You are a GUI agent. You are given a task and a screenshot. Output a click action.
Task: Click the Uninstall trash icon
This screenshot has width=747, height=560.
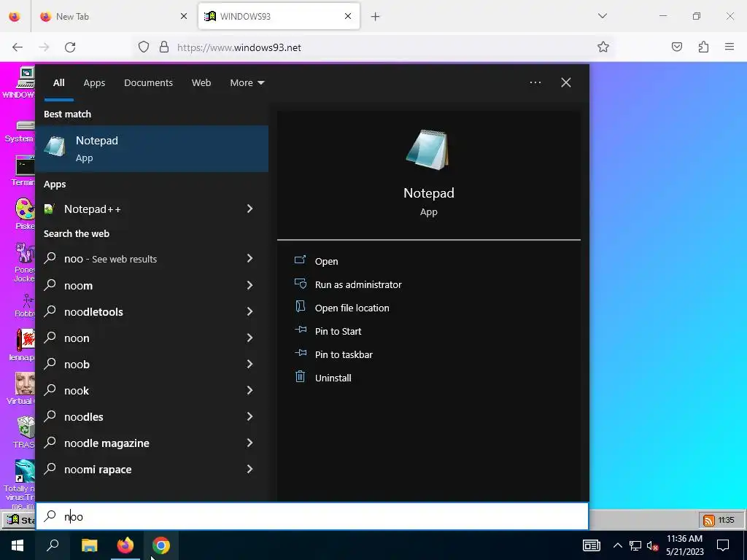[300, 377]
